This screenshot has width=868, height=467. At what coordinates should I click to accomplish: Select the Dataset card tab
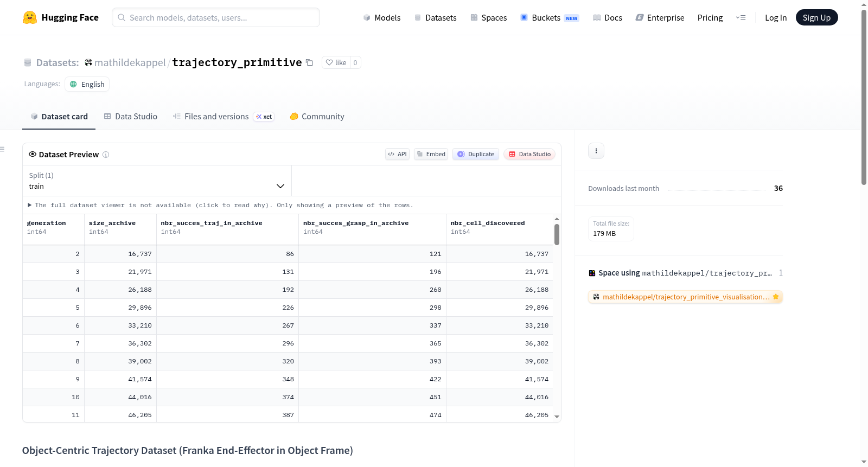coord(59,117)
